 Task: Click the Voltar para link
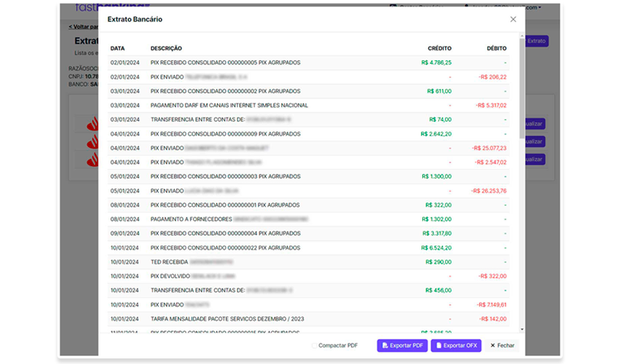[x=83, y=26]
